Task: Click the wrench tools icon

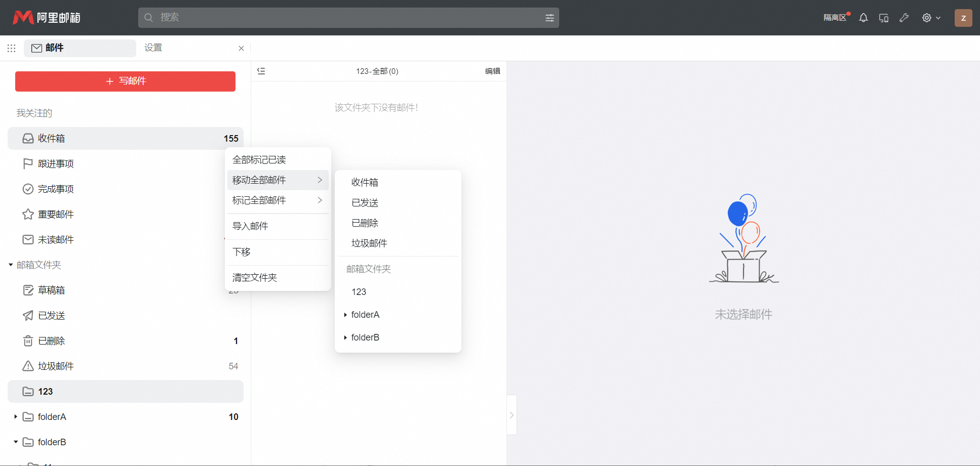Action: click(904, 18)
